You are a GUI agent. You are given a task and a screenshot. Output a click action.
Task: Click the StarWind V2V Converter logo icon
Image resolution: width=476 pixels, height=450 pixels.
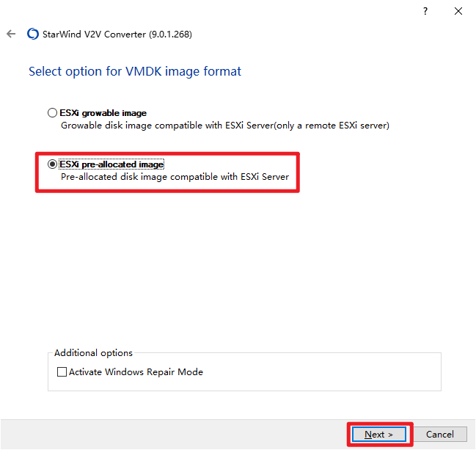pyautogui.click(x=33, y=34)
